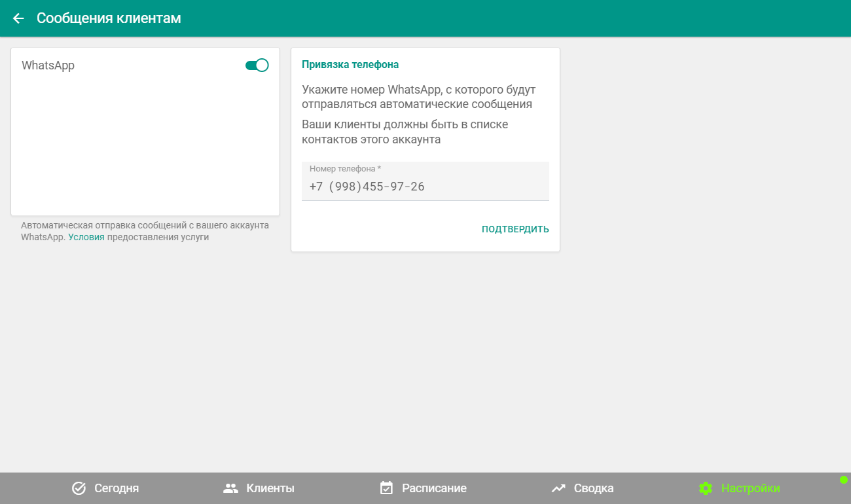Viewport: 851px width, 504px height.
Task: Open the Сегодня tab
Action: (105, 488)
